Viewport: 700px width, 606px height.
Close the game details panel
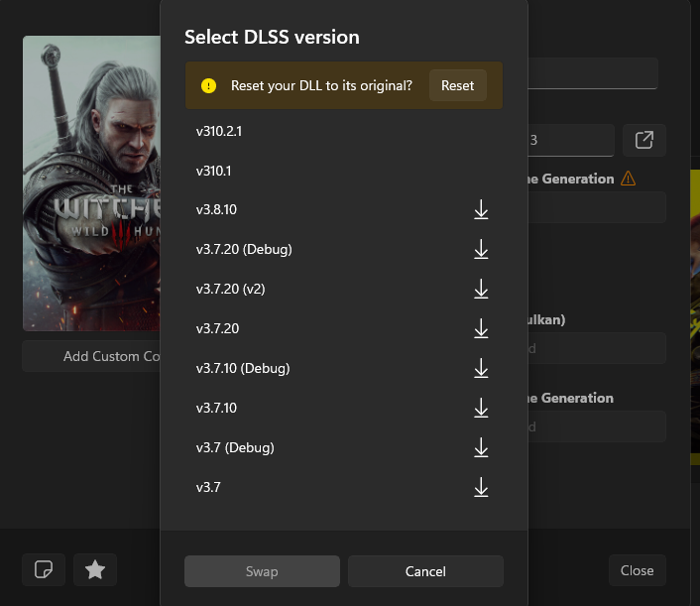[x=637, y=570]
